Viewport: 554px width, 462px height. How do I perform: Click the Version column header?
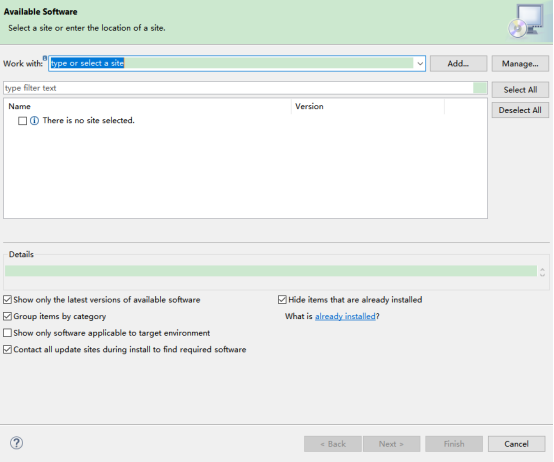coord(368,106)
